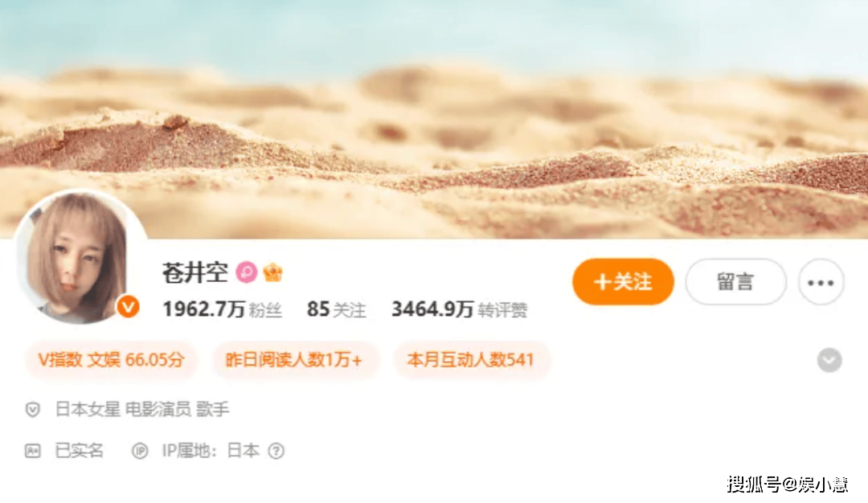
Task: Expand profile details with chevron arrow
Action: [x=829, y=360]
